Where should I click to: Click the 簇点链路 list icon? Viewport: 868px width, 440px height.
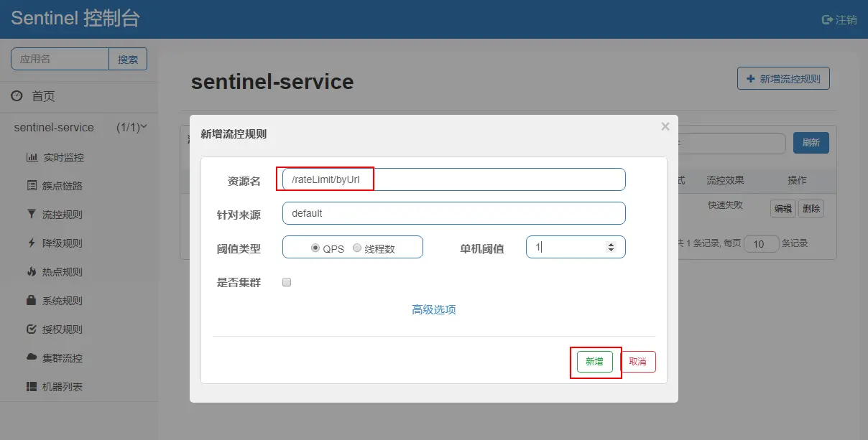32,186
